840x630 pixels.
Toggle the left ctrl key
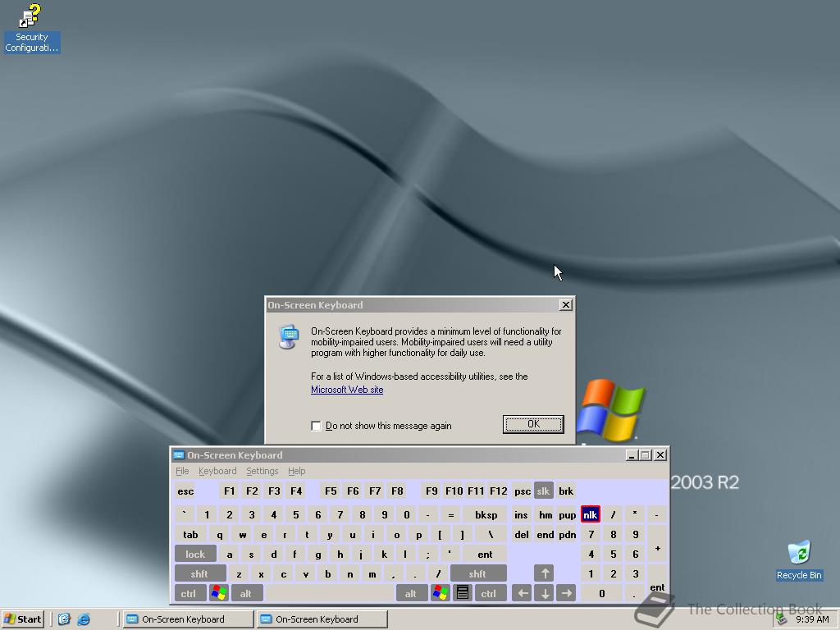pos(189,593)
